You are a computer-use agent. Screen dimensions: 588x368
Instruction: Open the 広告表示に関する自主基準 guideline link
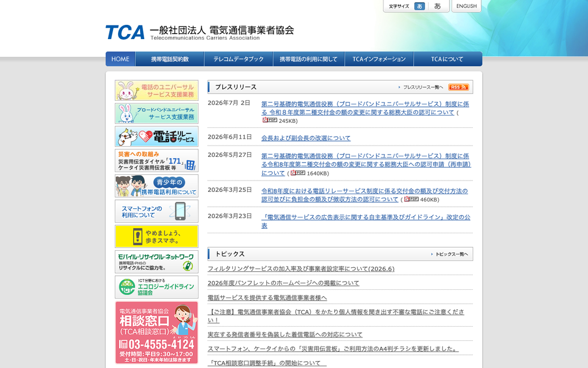(x=366, y=221)
